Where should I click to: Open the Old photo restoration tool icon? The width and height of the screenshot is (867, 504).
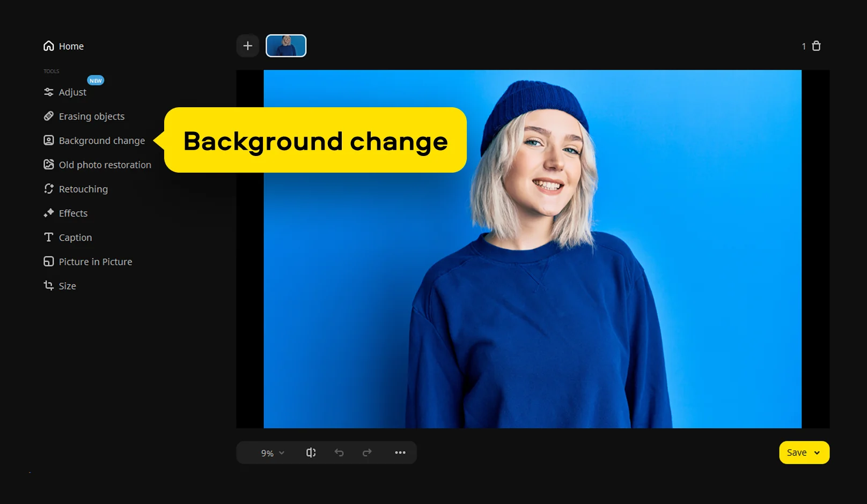point(49,165)
